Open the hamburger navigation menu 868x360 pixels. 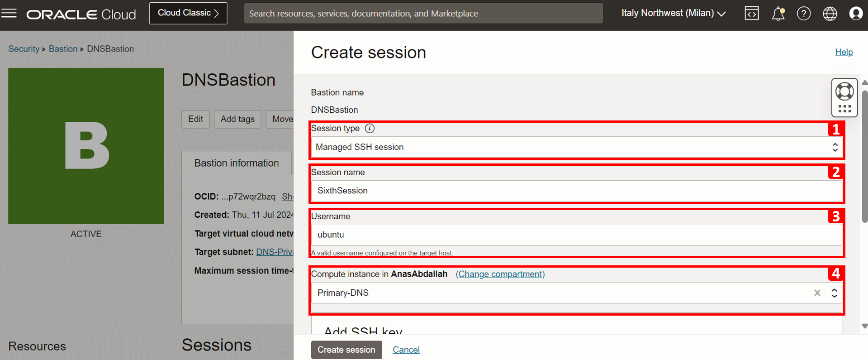tap(9, 13)
